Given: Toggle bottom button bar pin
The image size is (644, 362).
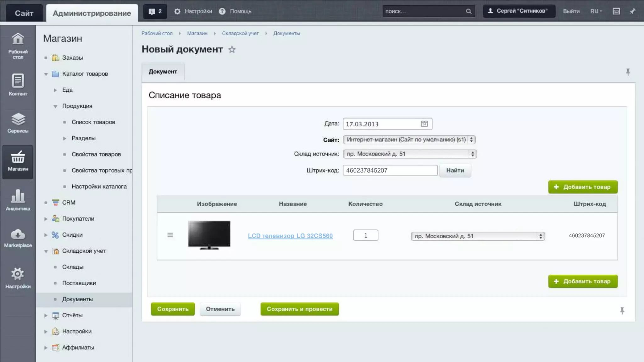Looking at the screenshot, I should click(x=622, y=310).
